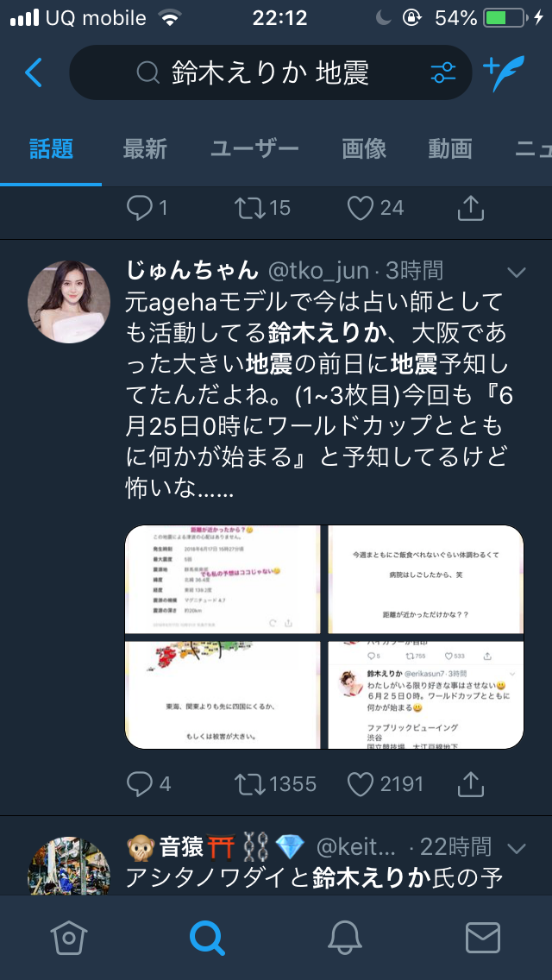
Task: Expand options chevron on 音猿's tweet
Action: [x=517, y=848]
